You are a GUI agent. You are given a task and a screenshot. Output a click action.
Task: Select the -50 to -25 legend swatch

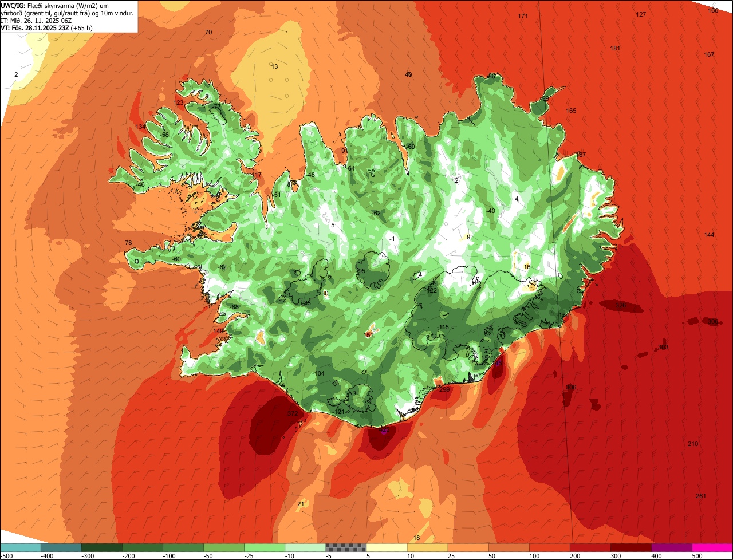224,547
